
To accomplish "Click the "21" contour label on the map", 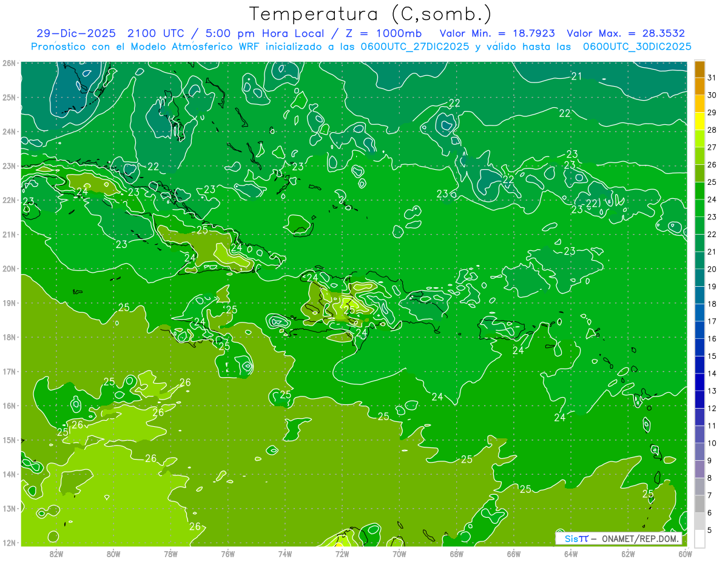I will (x=577, y=76).
